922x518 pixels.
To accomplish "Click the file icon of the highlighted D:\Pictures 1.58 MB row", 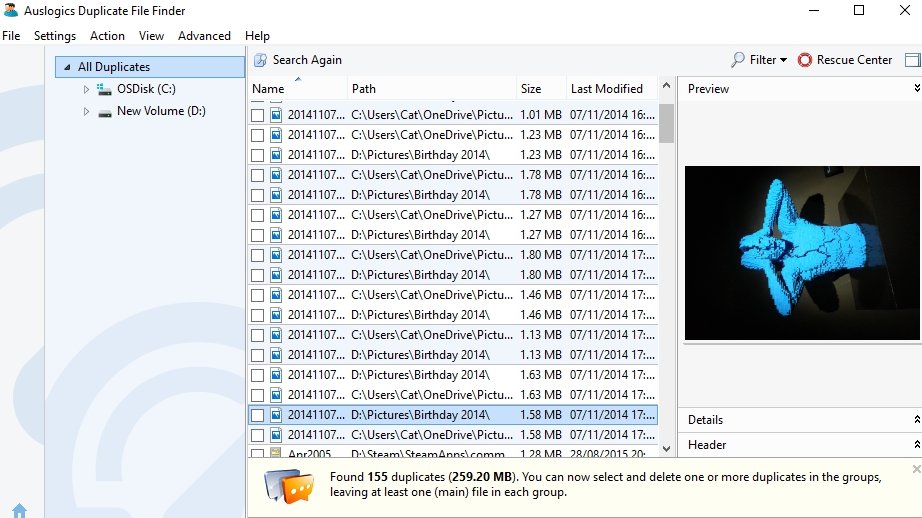I will (x=276, y=415).
